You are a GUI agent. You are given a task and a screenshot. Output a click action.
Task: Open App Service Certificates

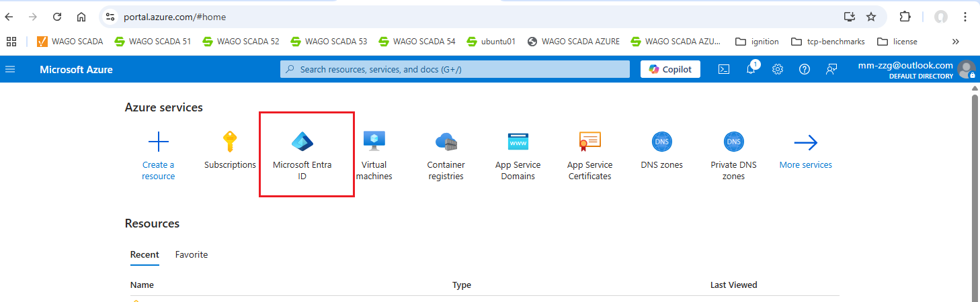tap(589, 142)
